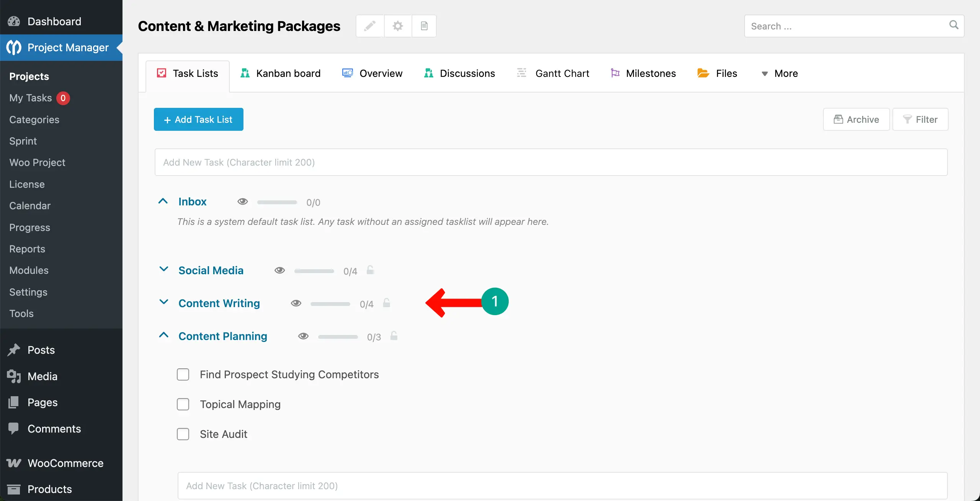
Task: Click the search magnifier icon
Action: click(954, 25)
